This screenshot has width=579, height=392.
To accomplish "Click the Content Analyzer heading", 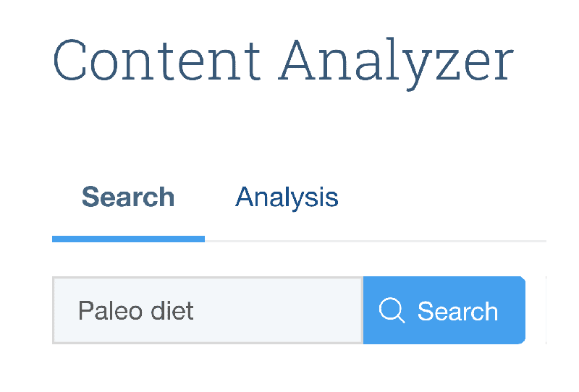I will [x=283, y=61].
